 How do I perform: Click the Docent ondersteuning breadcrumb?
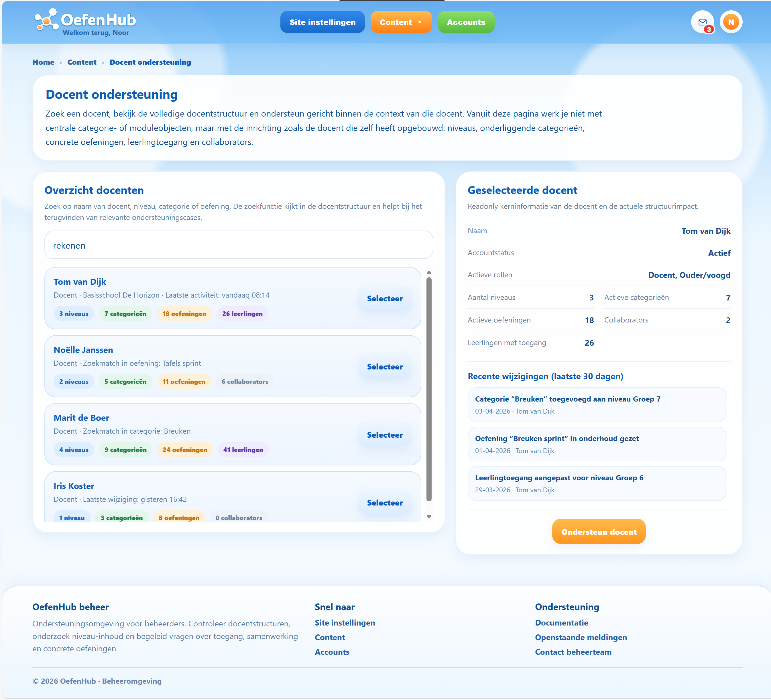pos(150,62)
